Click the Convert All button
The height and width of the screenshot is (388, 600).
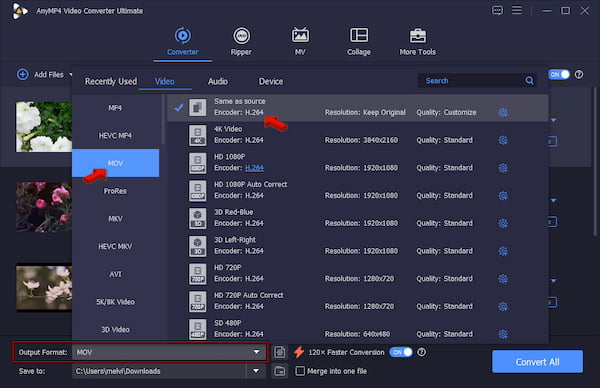pos(537,362)
